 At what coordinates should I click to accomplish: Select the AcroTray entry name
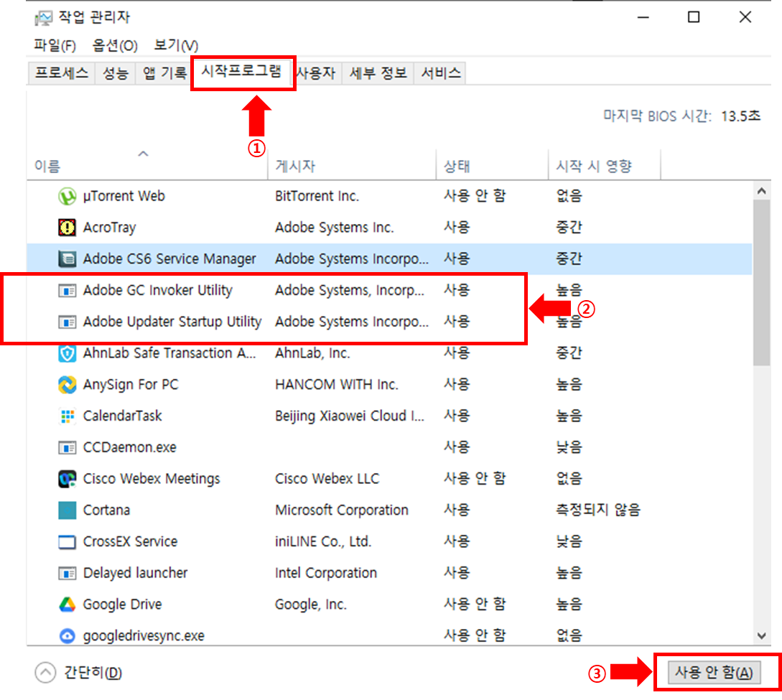coord(109,228)
